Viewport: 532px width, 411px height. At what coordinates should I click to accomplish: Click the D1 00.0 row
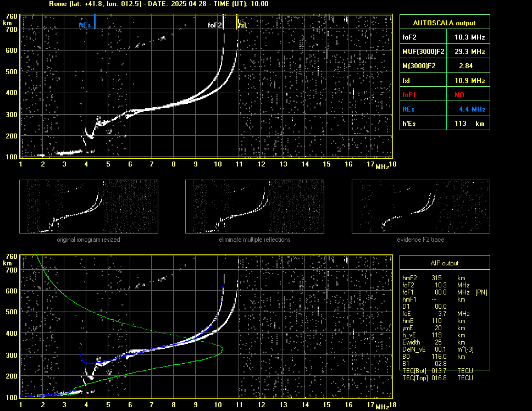(x=424, y=306)
